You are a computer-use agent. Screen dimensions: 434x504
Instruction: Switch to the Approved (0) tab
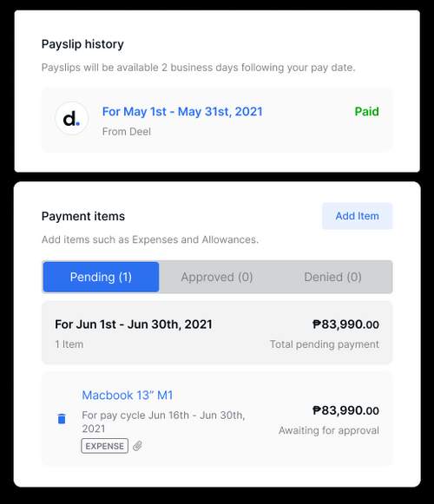[217, 277]
